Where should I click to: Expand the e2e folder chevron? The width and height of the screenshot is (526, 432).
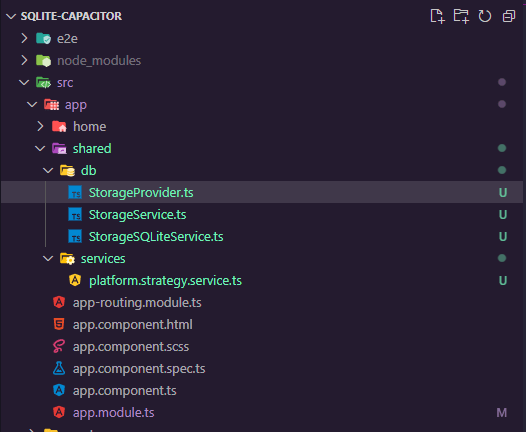pos(24,38)
